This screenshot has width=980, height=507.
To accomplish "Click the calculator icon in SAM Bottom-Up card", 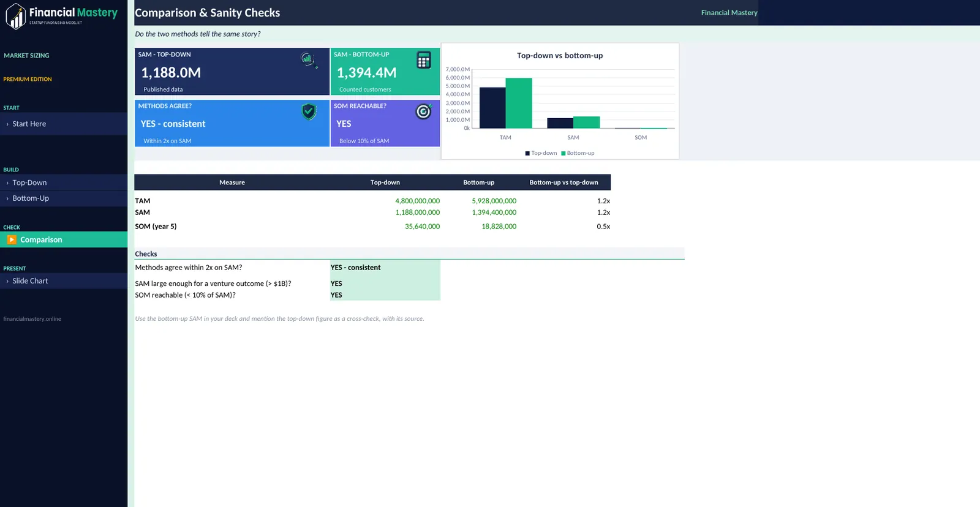I will (423, 60).
